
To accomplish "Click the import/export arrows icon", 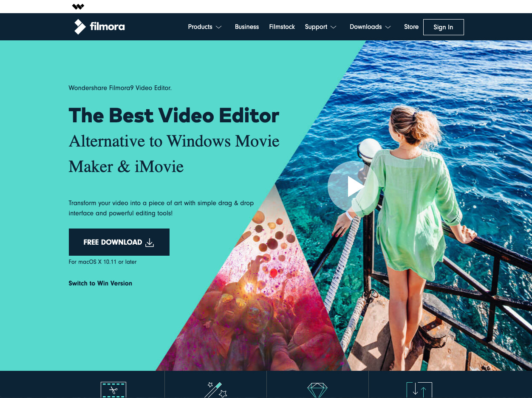I will click(x=419, y=390).
